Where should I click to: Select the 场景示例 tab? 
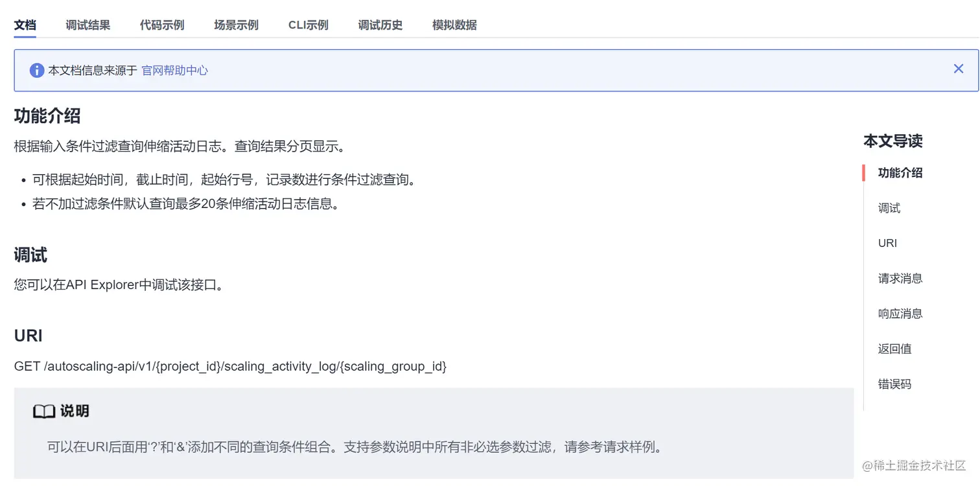pyautogui.click(x=236, y=25)
